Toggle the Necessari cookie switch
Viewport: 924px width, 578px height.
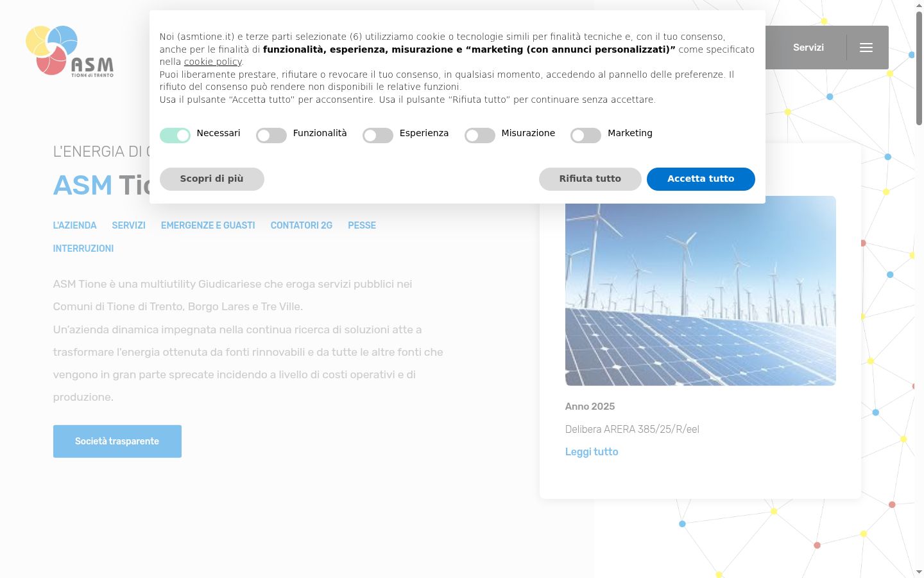pos(175,135)
